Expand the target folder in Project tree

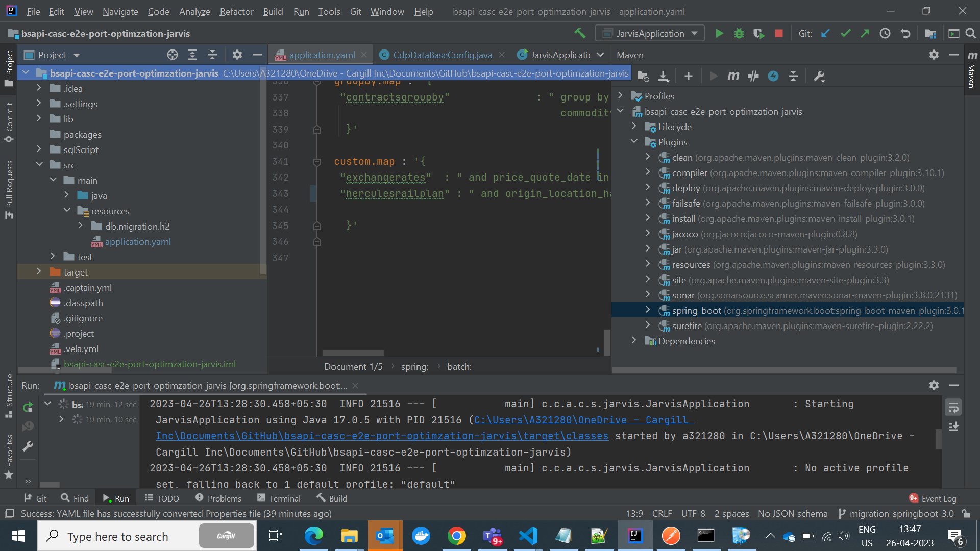pyautogui.click(x=39, y=272)
